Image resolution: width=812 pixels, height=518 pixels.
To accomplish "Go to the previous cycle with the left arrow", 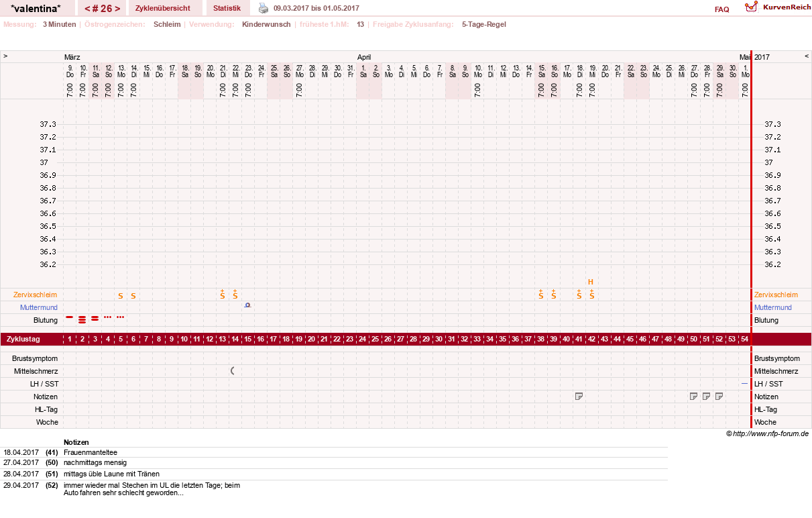I will point(87,9).
